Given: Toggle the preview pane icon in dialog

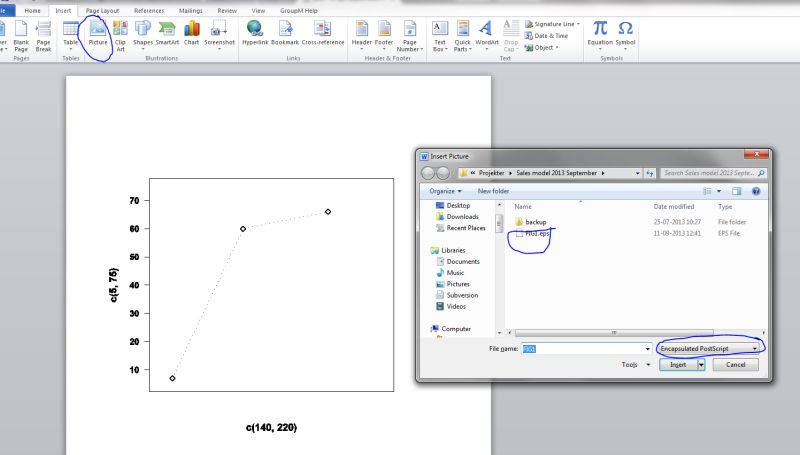Looking at the screenshot, I should click(x=736, y=191).
